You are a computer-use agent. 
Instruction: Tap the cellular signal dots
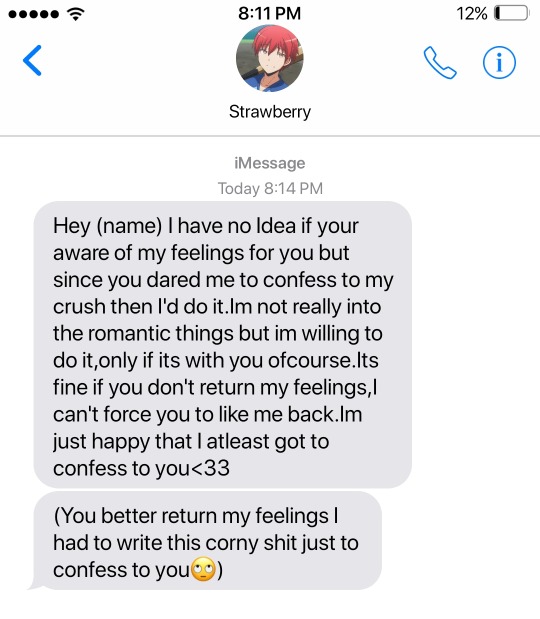(34, 14)
